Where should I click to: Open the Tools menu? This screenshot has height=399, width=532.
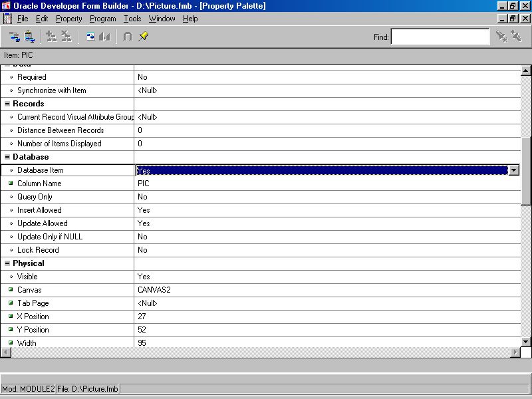click(132, 19)
